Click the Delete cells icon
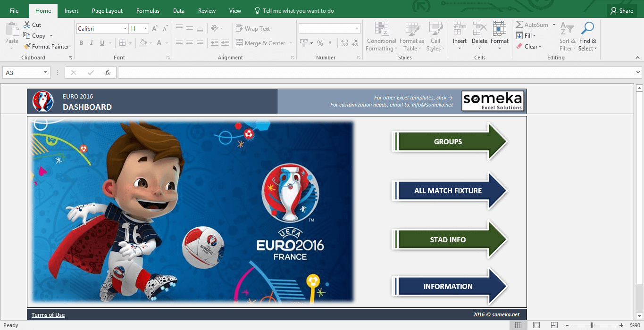Screen dimensions: 644x330 [x=479, y=29]
